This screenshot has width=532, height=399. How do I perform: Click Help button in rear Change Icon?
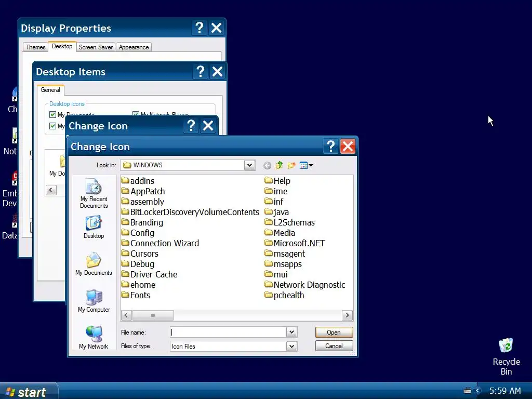click(x=191, y=126)
